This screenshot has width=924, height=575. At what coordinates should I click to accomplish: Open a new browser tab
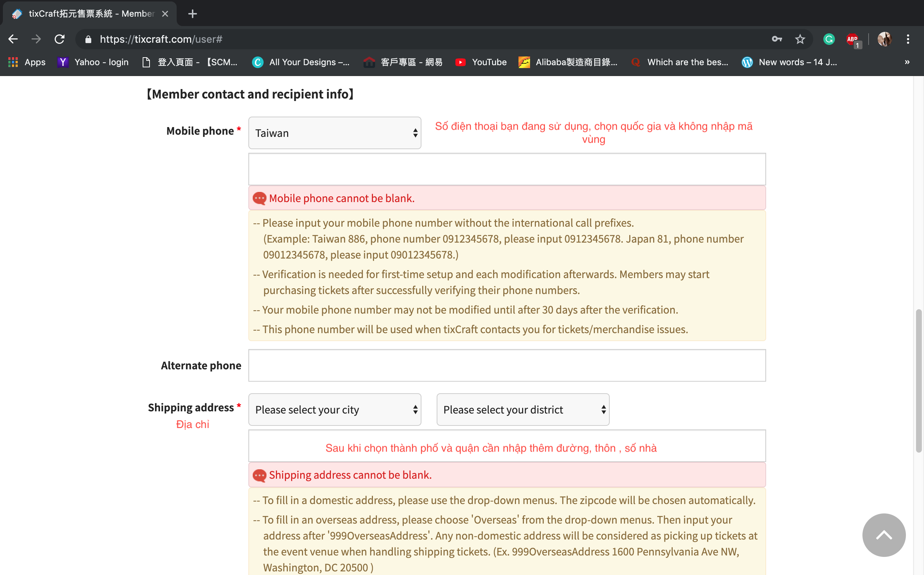pos(192,14)
